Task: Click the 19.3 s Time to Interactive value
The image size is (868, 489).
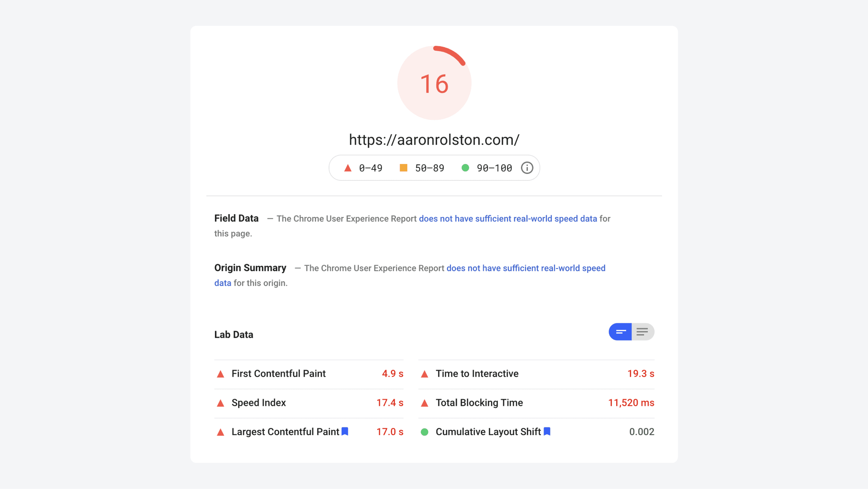Action: [x=641, y=374]
